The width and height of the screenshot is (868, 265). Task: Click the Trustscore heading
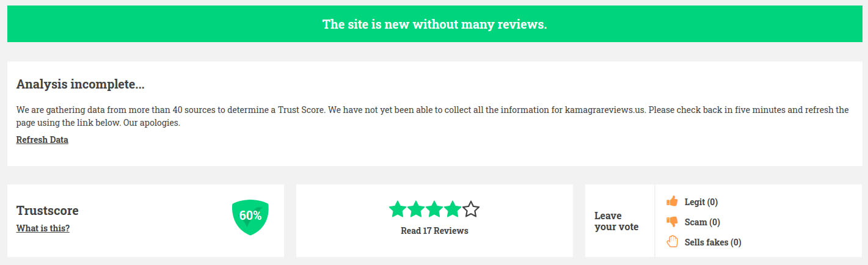pos(48,211)
